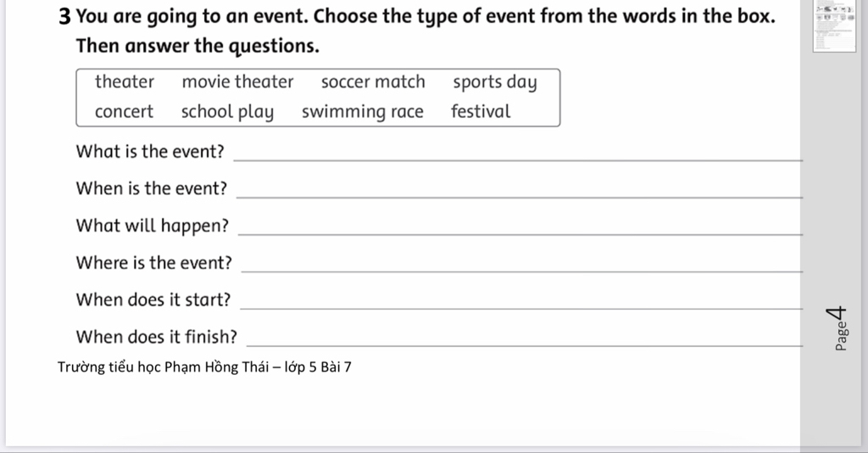Select "movie theater" in the word box
The height and width of the screenshot is (453, 868).
point(237,82)
